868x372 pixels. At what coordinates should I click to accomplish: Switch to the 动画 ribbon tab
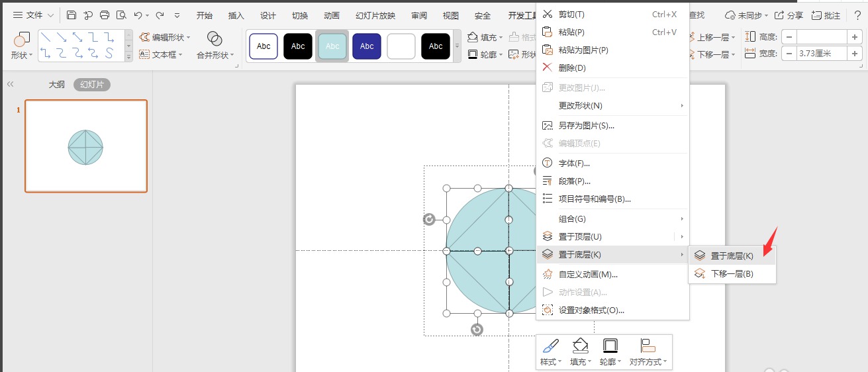(332, 16)
